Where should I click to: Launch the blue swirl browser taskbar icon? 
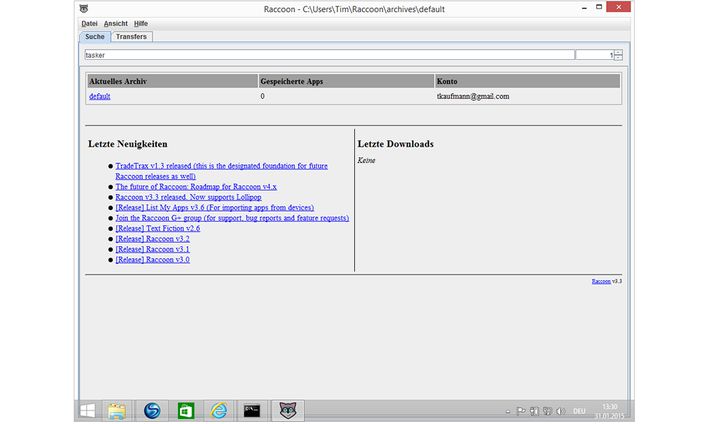(152, 411)
